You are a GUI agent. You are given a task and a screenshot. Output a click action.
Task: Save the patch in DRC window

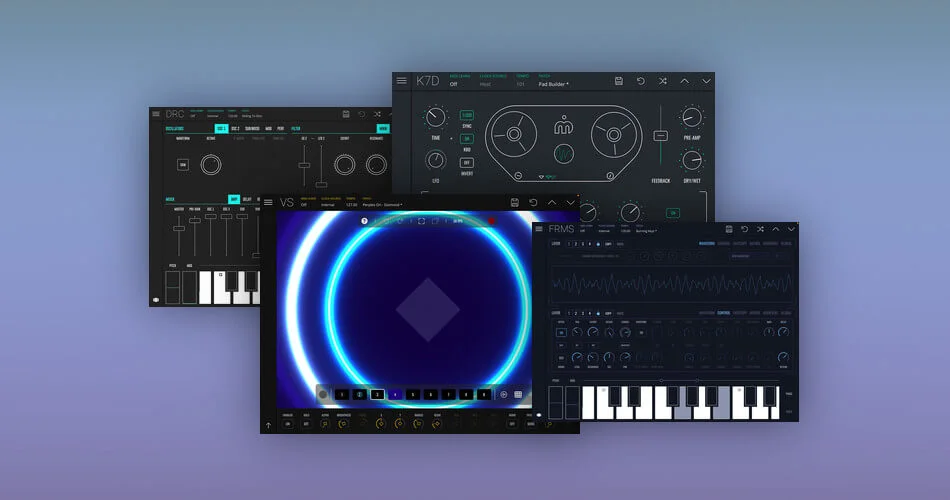[345, 114]
